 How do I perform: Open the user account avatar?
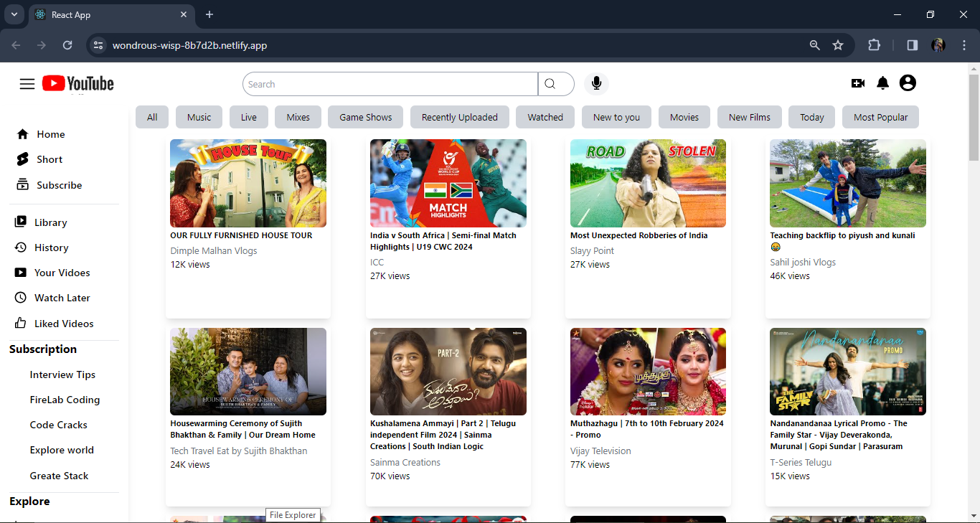click(908, 83)
